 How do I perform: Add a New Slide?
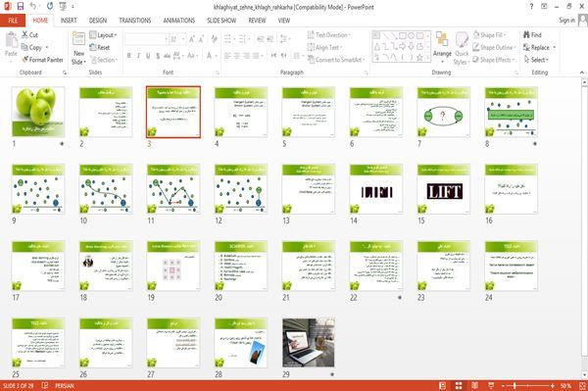[78, 48]
